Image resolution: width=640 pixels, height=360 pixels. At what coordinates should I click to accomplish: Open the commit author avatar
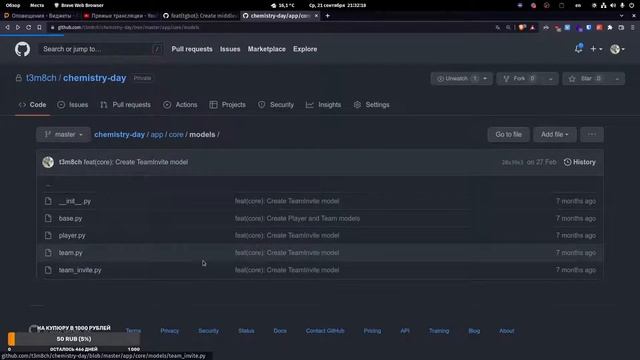point(48,162)
